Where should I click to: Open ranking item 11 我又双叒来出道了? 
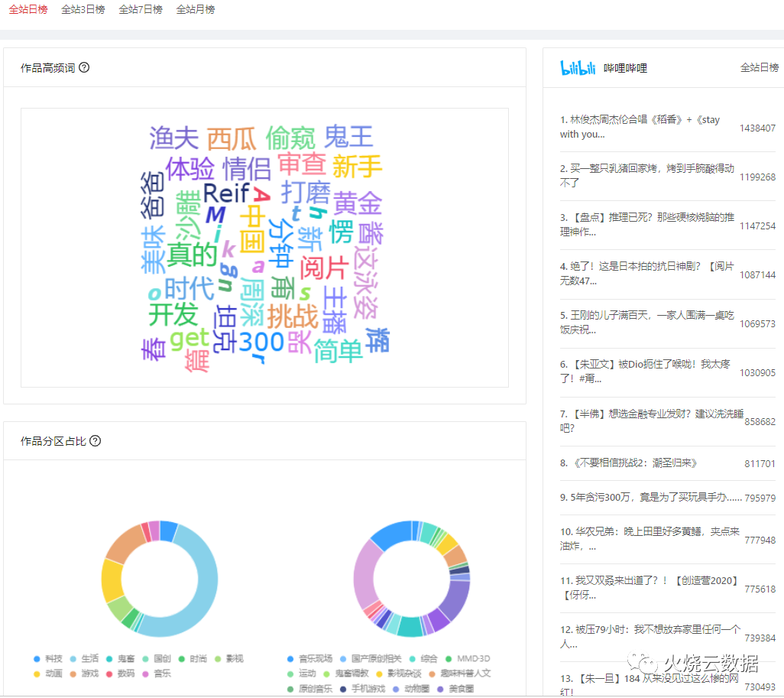tap(668, 588)
